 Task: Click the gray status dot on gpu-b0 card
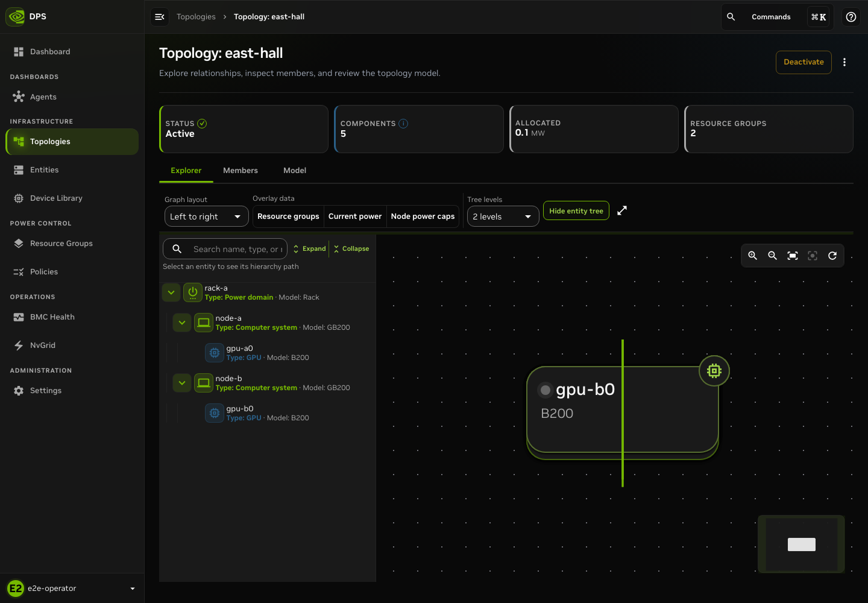545,390
